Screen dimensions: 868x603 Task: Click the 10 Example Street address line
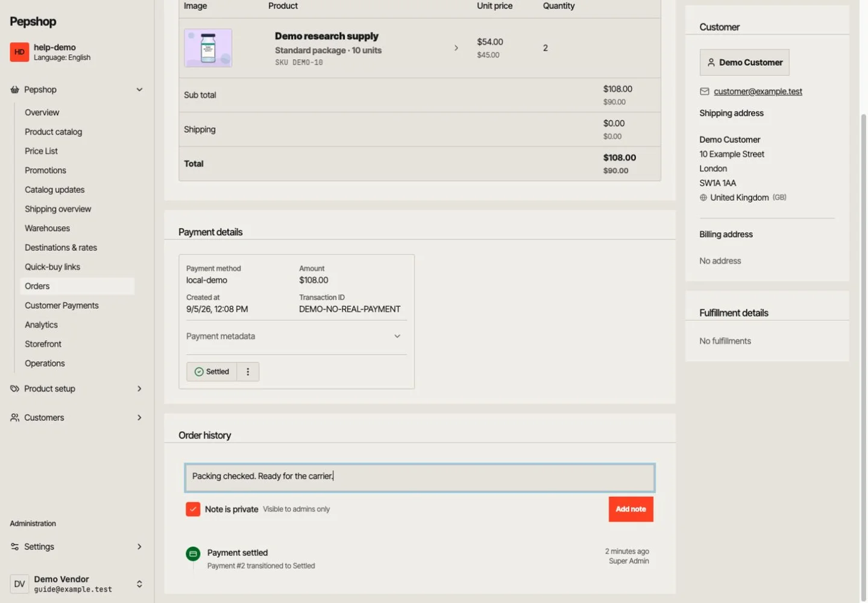(732, 154)
